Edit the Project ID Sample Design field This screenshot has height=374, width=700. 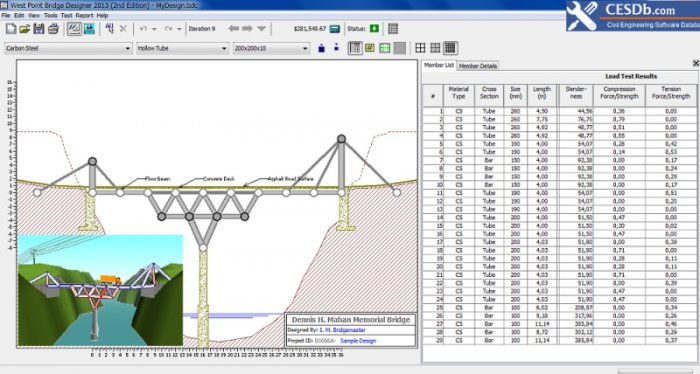point(358,341)
